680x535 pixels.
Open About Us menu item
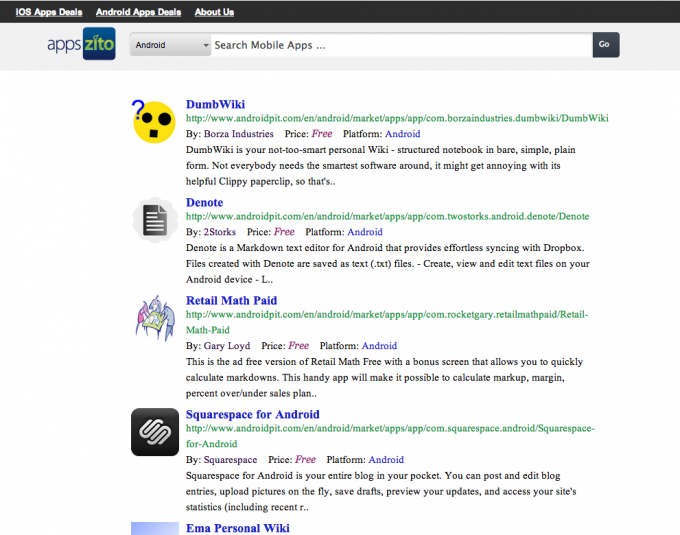[214, 12]
